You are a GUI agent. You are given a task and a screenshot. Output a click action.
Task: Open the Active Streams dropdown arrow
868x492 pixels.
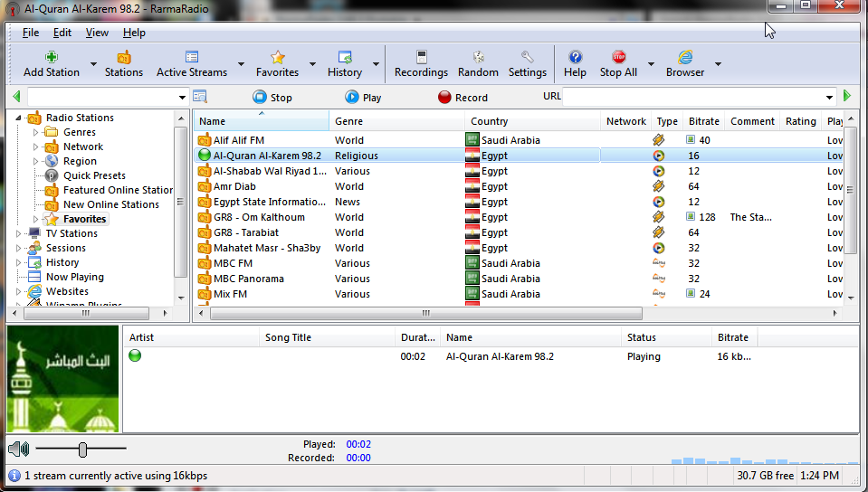[241, 64]
